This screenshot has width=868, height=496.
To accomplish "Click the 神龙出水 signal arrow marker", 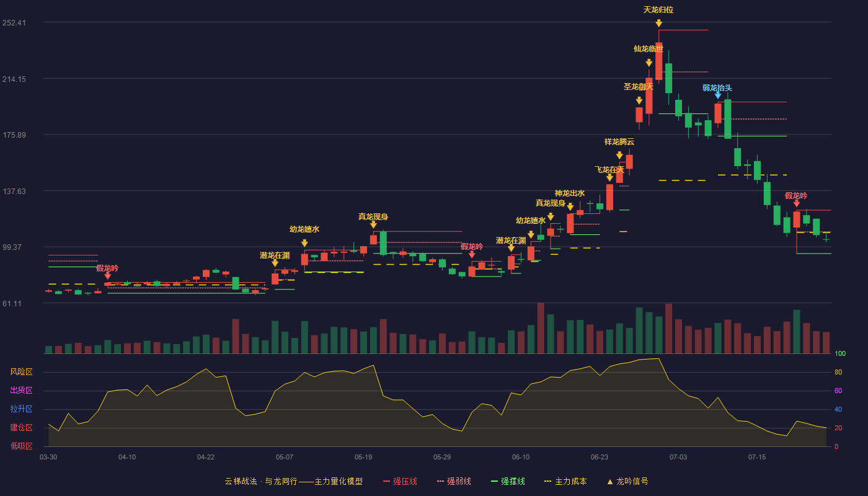I will (570, 207).
